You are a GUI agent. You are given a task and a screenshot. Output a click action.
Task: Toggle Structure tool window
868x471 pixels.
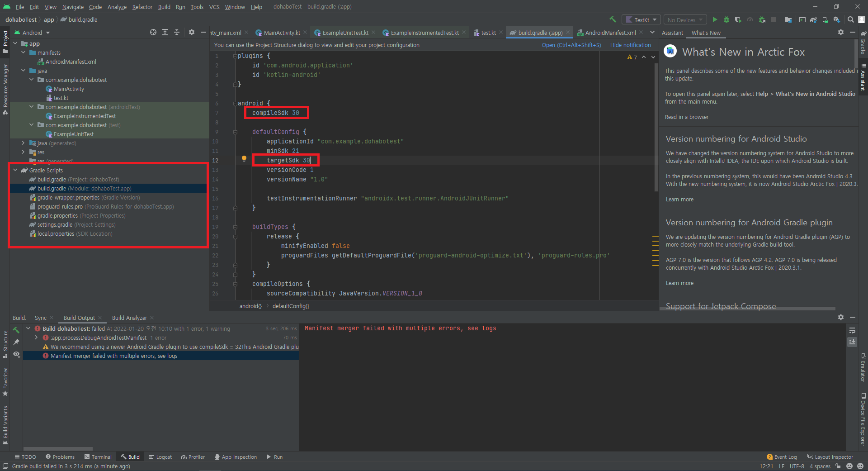5,344
